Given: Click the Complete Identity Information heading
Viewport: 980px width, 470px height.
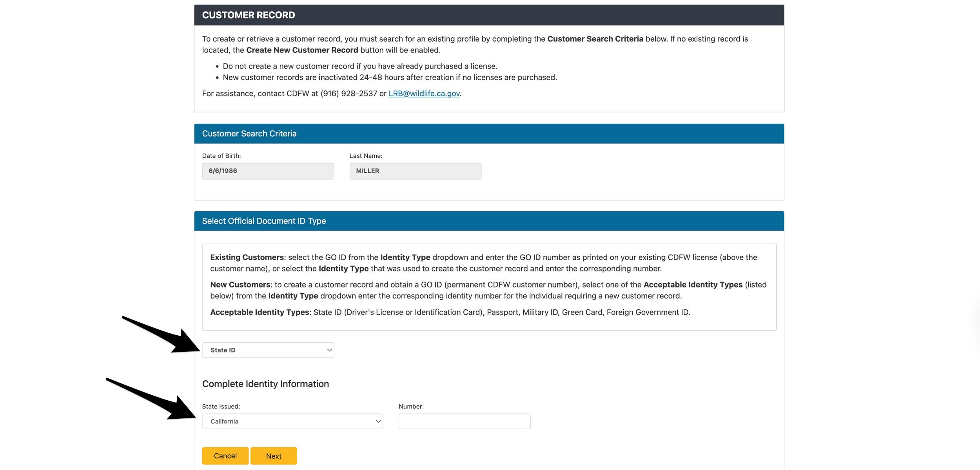Looking at the screenshot, I should [x=265, y=384].
